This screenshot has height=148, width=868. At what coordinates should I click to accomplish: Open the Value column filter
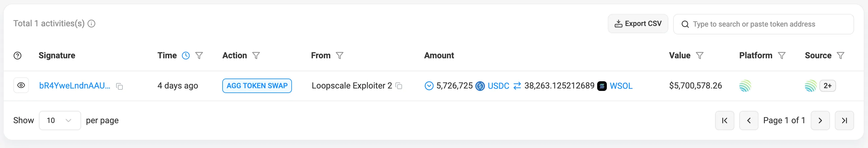(x=700, y=56)
